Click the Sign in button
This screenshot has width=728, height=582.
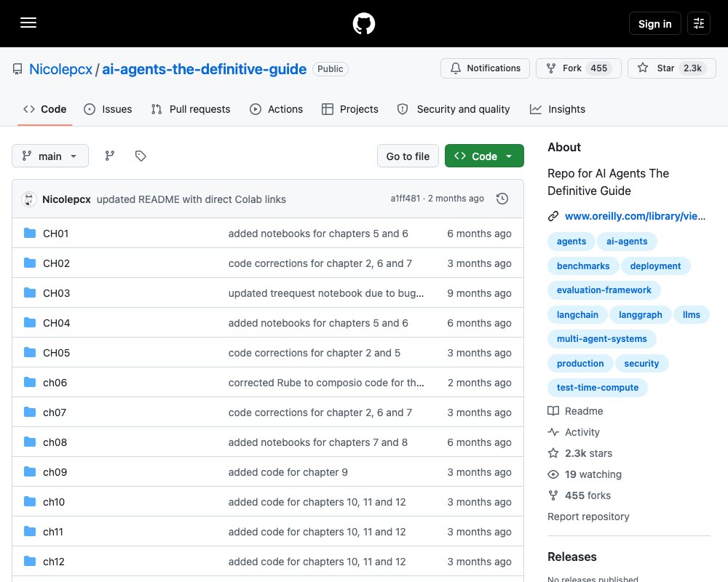(x=654, y=23)
